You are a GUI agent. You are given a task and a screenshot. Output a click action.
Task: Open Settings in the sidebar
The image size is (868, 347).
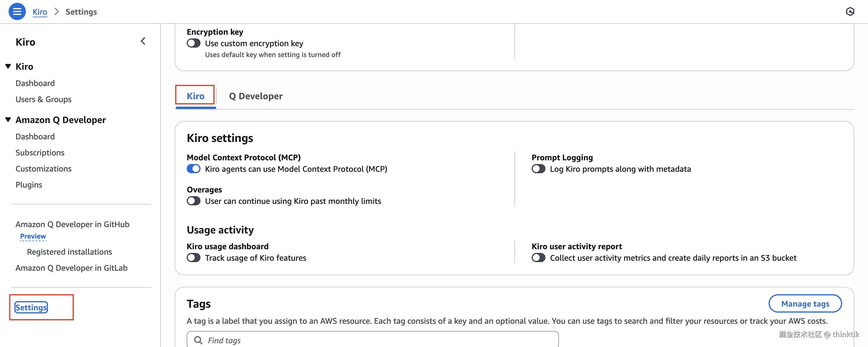pyautogui.click(x=31, y=307)
